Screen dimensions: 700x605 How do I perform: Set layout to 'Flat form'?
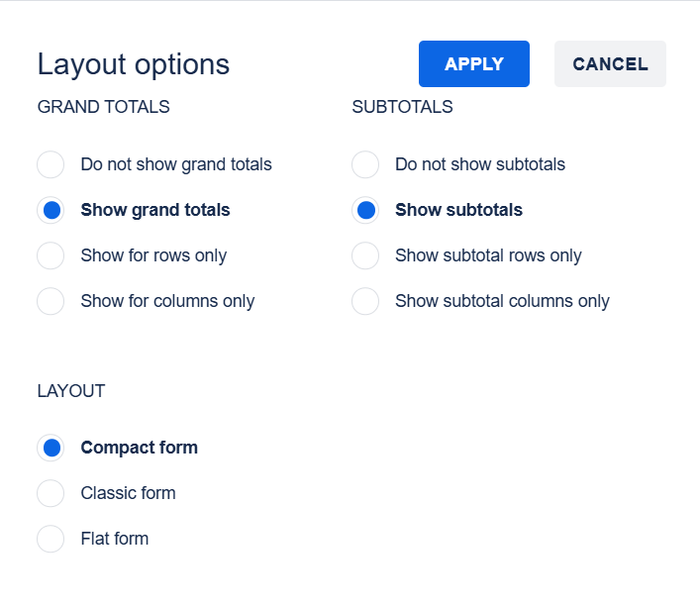click(x=50, y=539)
